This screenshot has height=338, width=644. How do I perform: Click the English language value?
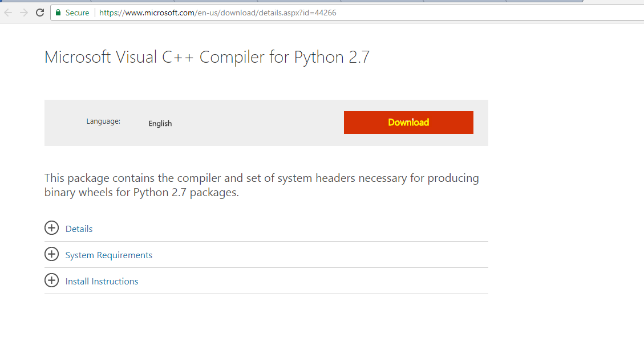click(160, 124)
